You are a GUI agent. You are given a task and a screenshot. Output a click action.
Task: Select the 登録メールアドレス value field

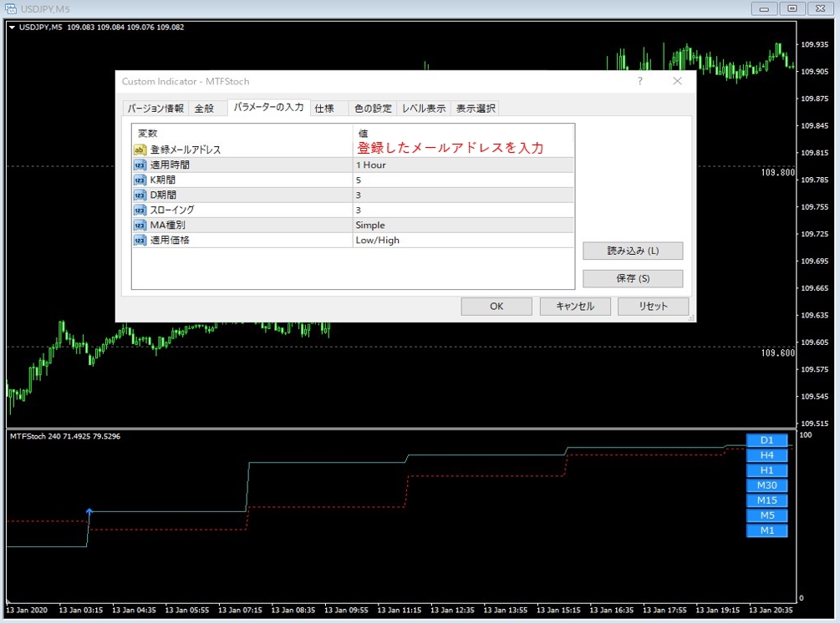463,149
